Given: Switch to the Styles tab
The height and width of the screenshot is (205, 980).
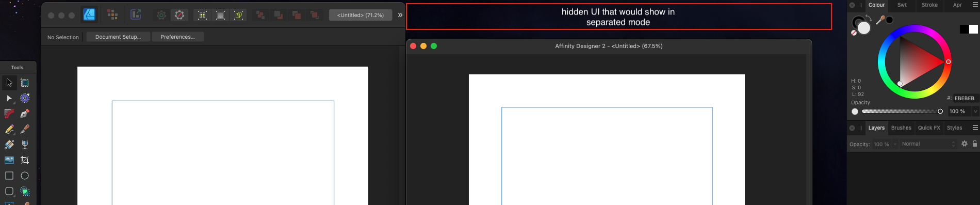Looking at the screenshot, I should tap(955, 128).
